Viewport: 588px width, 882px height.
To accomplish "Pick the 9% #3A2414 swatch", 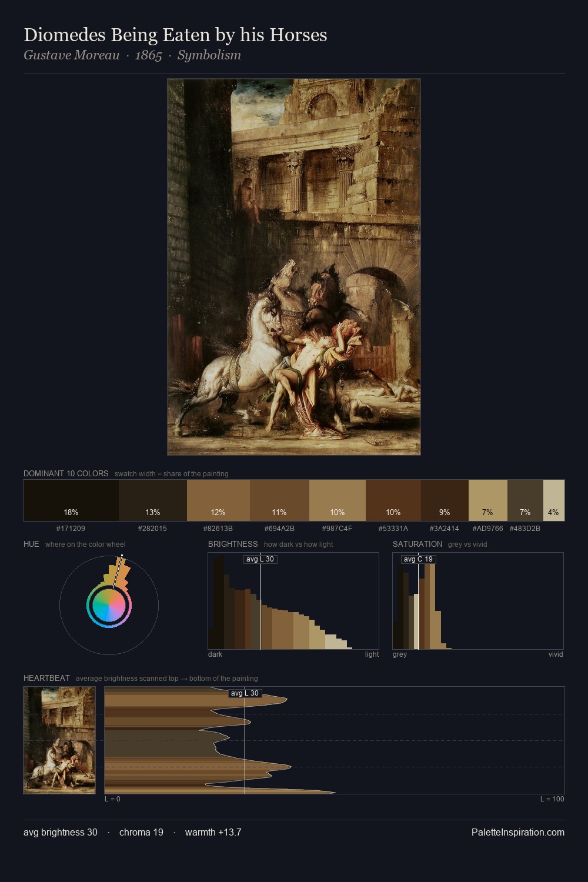I will click(x=445, y=500).
